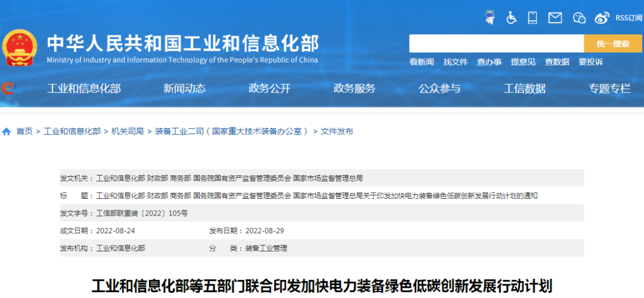Open the Weibo icon link
Viewport: 644px width, 298px height.
click(602, 17)
